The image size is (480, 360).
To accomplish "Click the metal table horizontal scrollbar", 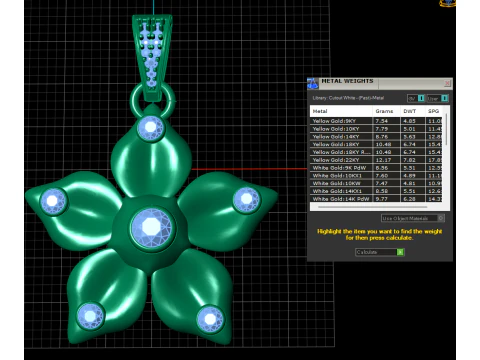I will [x=373, y=207].
